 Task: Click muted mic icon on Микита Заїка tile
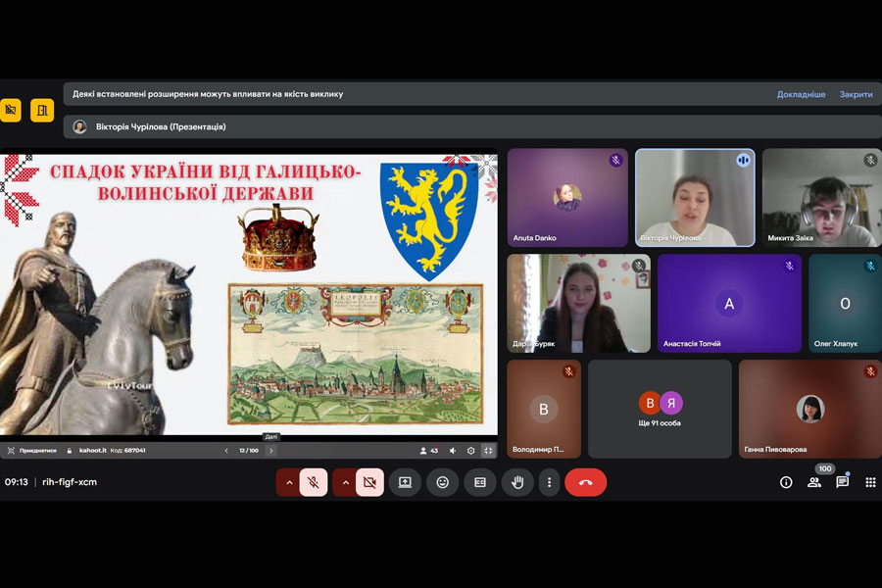(870, 160)
